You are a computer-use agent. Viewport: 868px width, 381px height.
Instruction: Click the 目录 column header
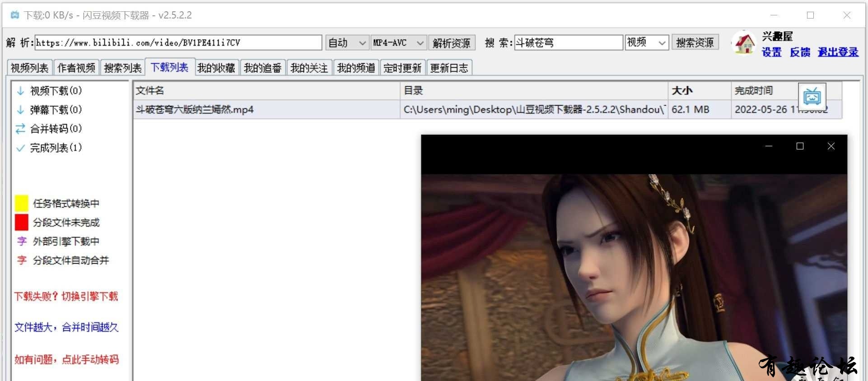point(534,91)
